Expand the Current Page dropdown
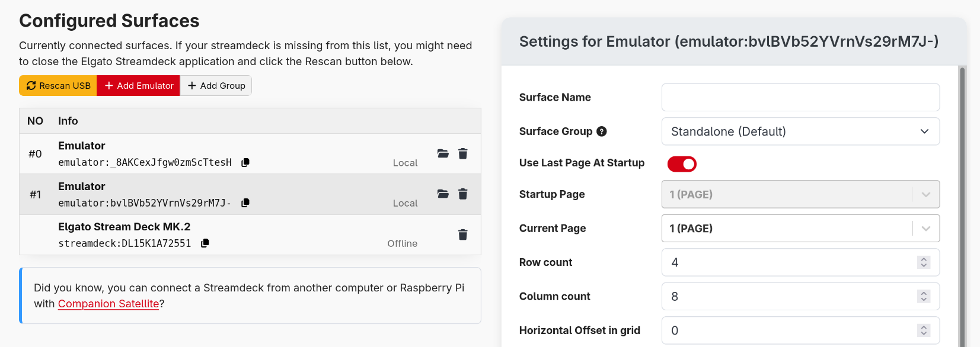Screen dimensions: 980x347 (x=925, y=229)
